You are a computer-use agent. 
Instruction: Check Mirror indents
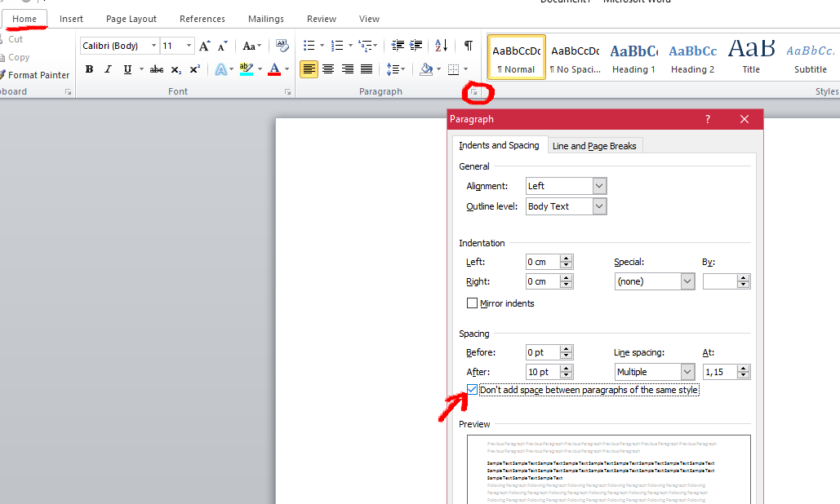472,303
